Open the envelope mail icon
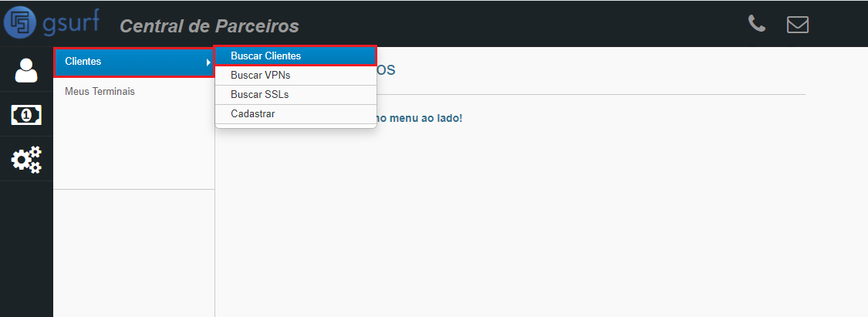Viewport: 868px width, 317px height. pyautogui.click(x=798, y=25)
